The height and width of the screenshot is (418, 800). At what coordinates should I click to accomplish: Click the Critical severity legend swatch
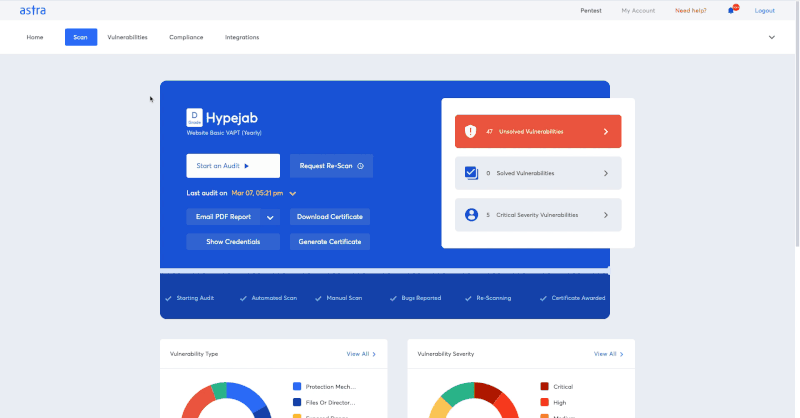[544, 386]
